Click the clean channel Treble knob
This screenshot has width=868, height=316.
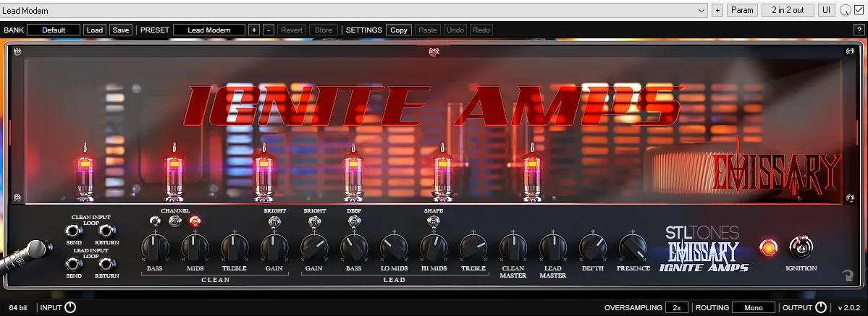235,247
